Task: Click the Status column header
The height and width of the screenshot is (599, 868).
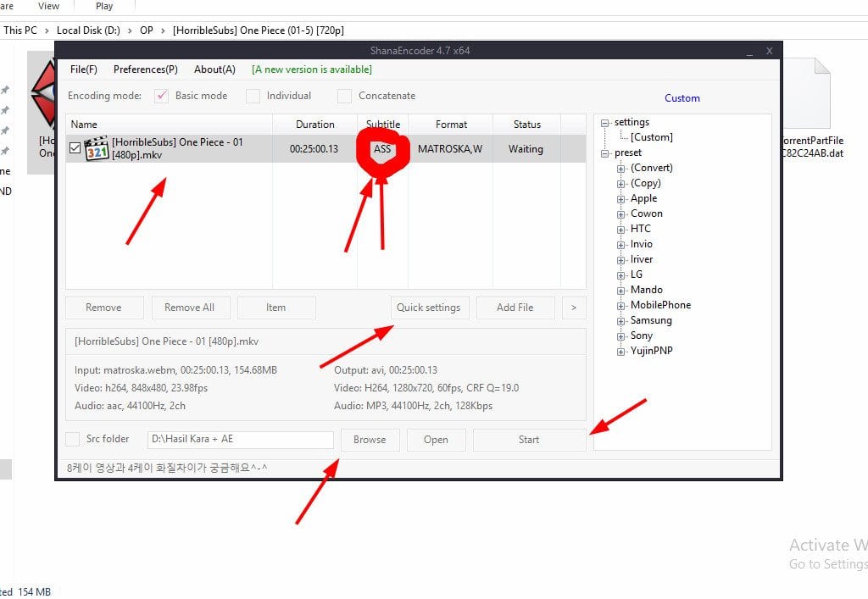Action: [x=527, y=125]
